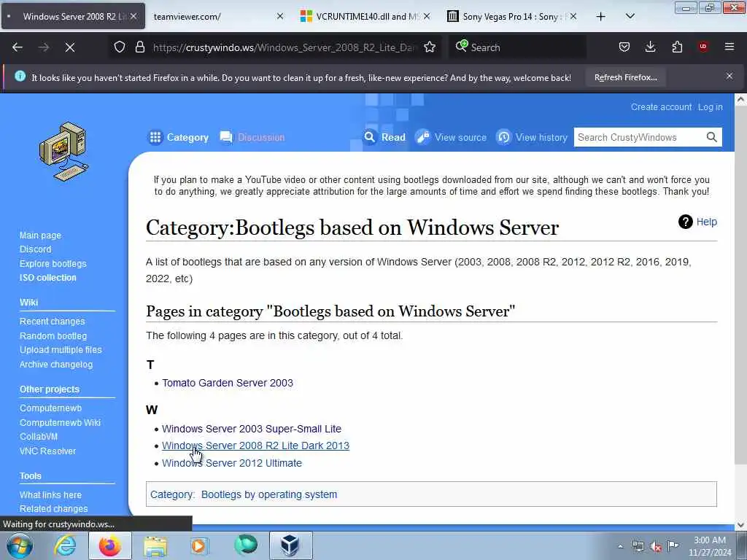Go to Main page sidebar link
The height and width of the screenshot is (560, 747).
coord(40,236)
